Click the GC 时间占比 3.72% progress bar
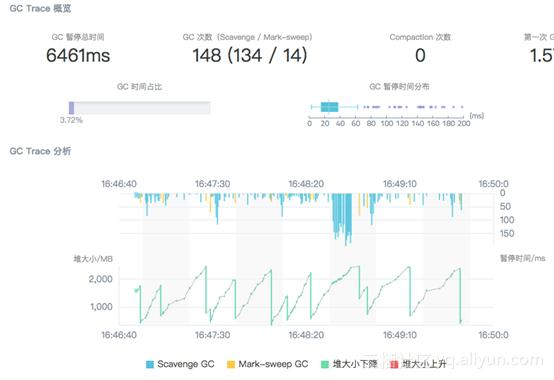554x380 pixels. pyautogui.click(x=140, y=108)
